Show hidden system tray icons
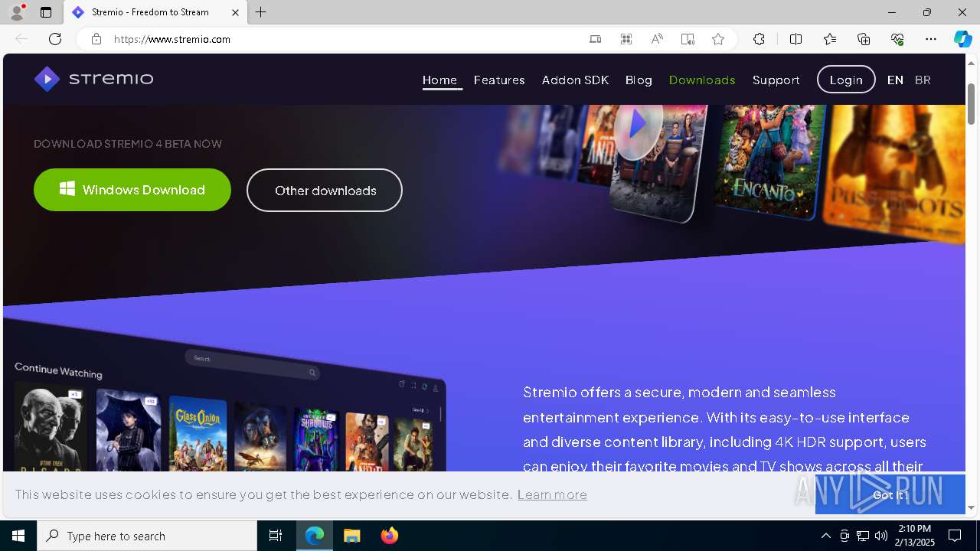This screenshot has width=980, height=551. (x=825, y=536)
